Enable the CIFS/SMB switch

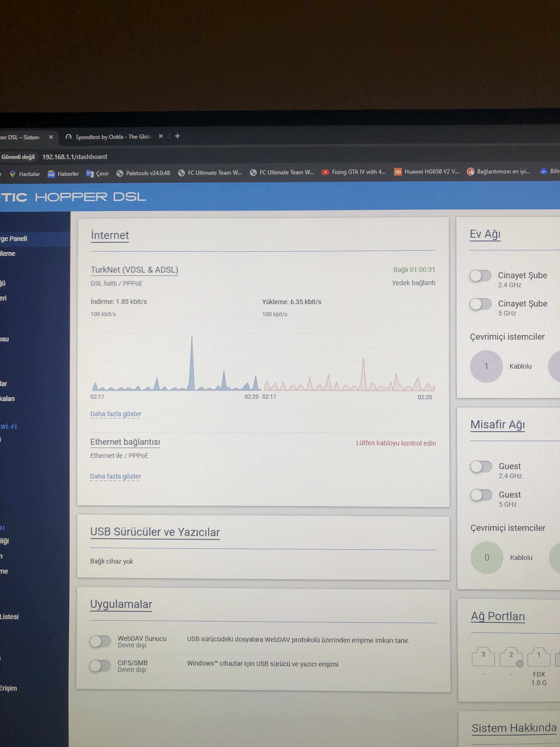pos(100,666)
